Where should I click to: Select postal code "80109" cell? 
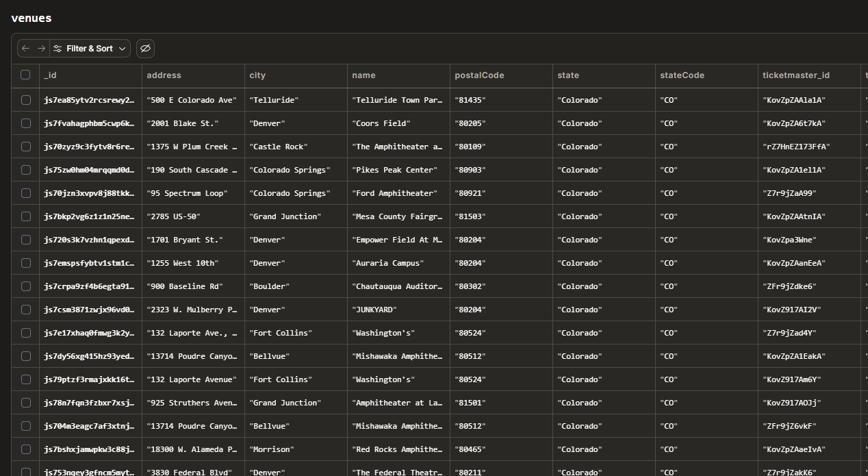[x=501, y=147]
